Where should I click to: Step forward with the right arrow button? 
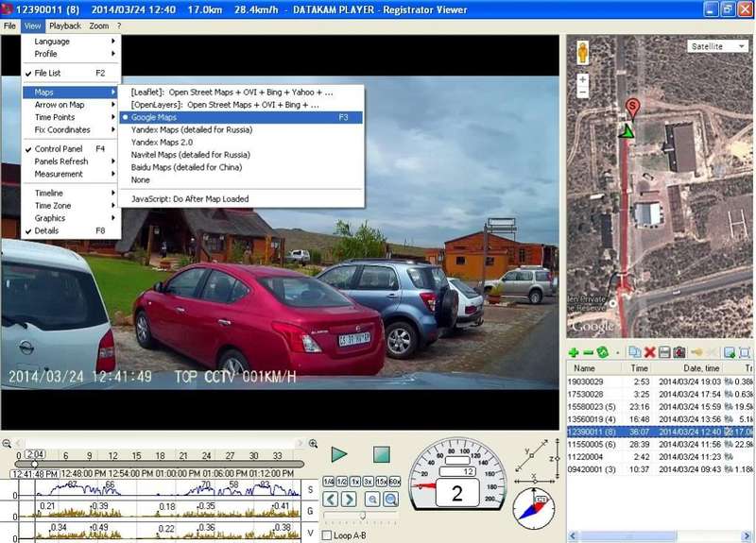349,500
